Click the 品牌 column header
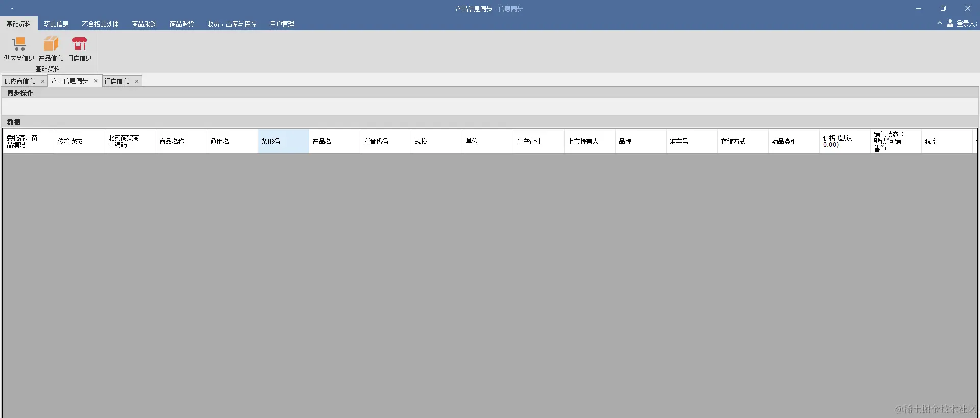Image resolution: width=980 pixels, height=418 pixels. point(641,141)
